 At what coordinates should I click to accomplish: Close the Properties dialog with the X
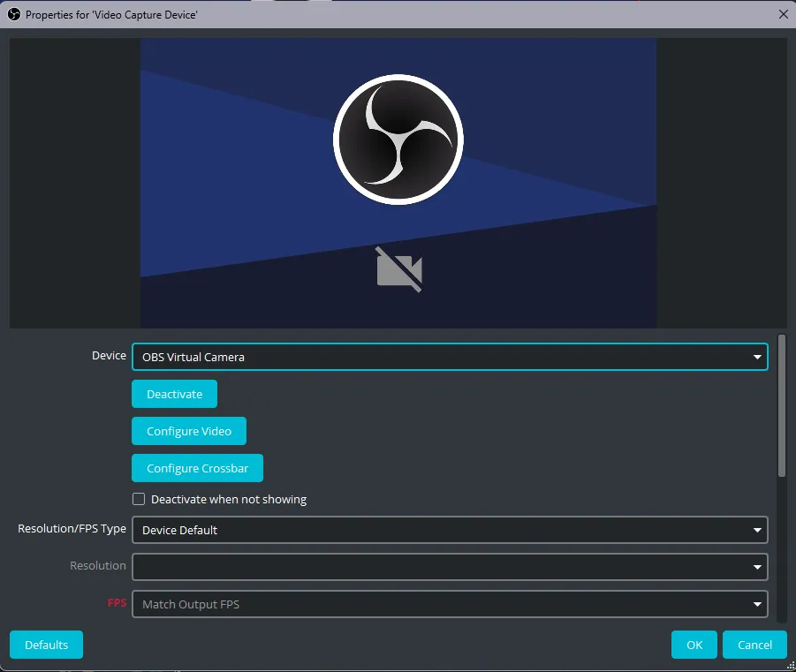783,14
